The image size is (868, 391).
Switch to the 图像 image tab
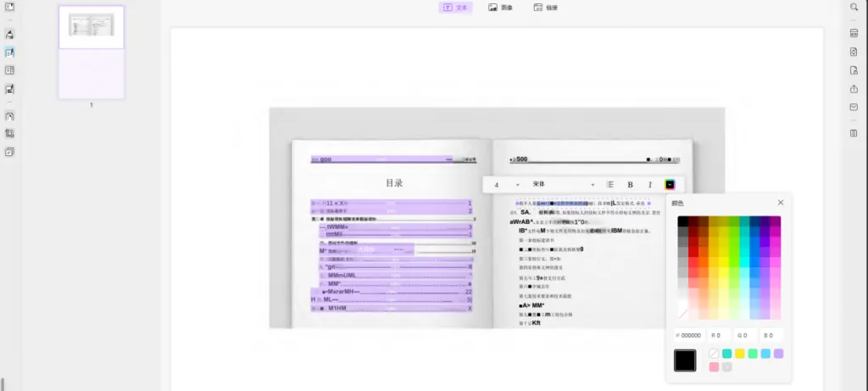coord(500,8)
